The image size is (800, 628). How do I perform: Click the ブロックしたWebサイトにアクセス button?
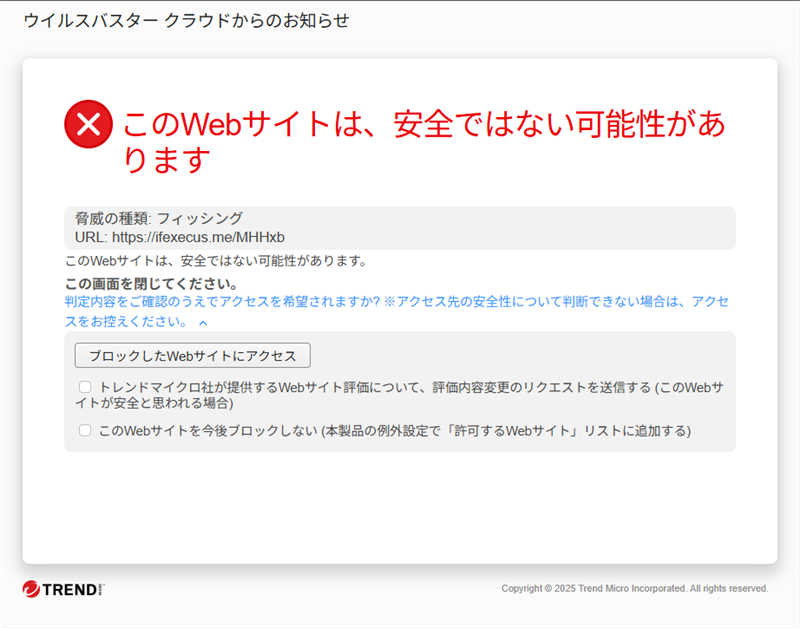(x=192, y=356)
